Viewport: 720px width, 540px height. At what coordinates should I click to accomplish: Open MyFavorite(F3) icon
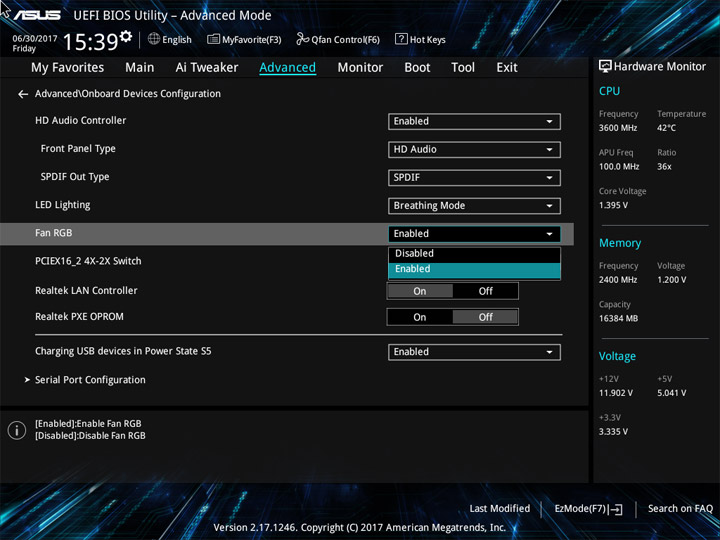pos(213,39)
